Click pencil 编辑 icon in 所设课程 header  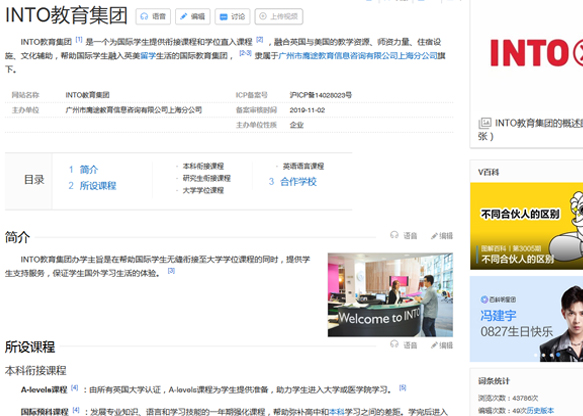(442, 345)
